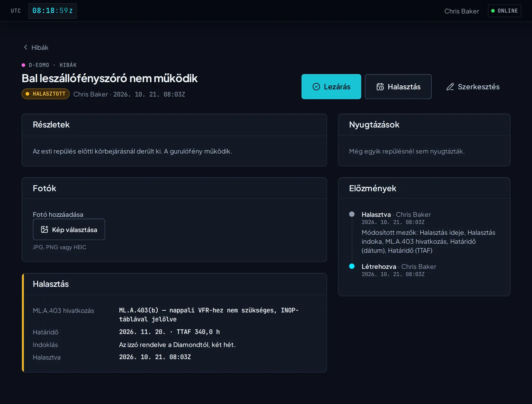Image resolution: width=532 pixels, height=404 pixels.
Task: Click the HALASZTOTT status badge
Action: pyautogui.click(x=46, y=94)
